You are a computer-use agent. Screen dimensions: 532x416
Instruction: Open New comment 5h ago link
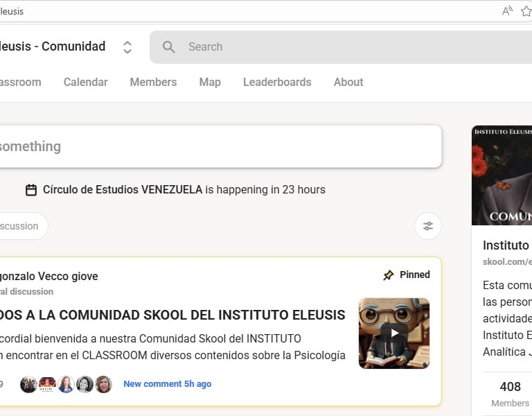coord(167,383)
